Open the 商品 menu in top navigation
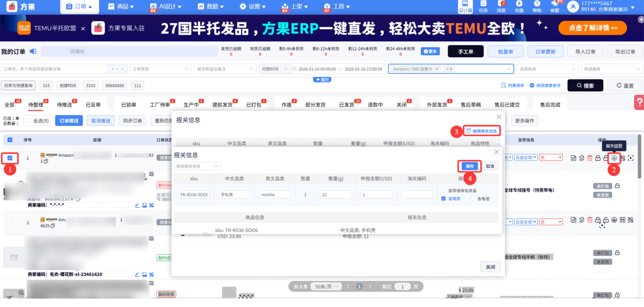This screenshot has width=644, height=307. point(121,7)
